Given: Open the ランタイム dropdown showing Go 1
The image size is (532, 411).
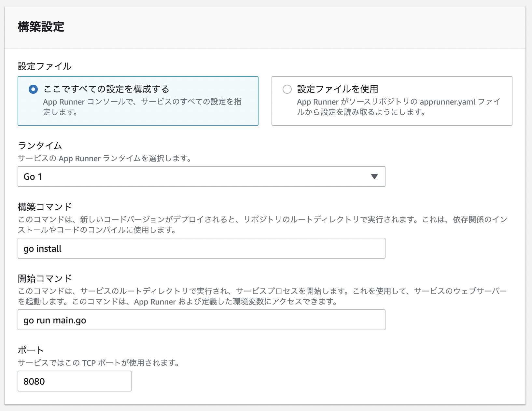Looking at the screenshot, I should click(201, 177).
